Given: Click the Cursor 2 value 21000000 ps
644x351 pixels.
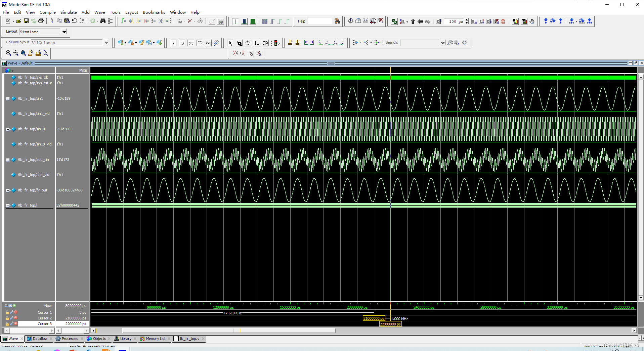Looking at the screenshot, I should coord(76,318).
